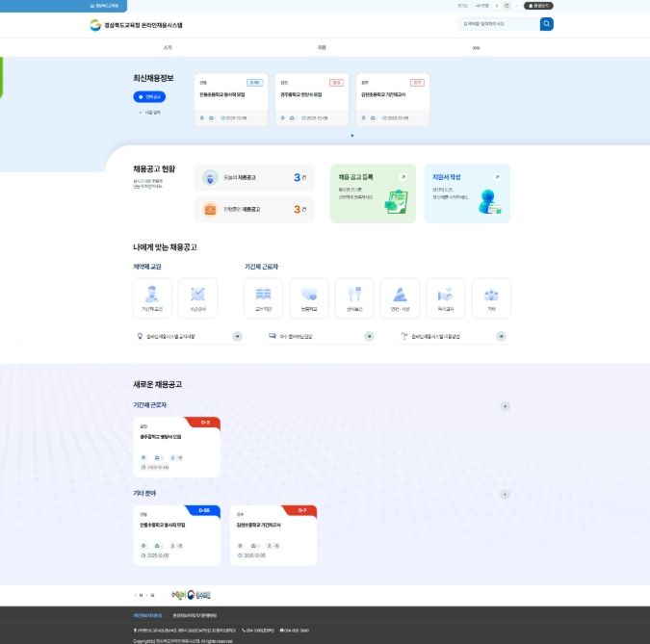Open the 지원서 작성 card

point(467,193)
